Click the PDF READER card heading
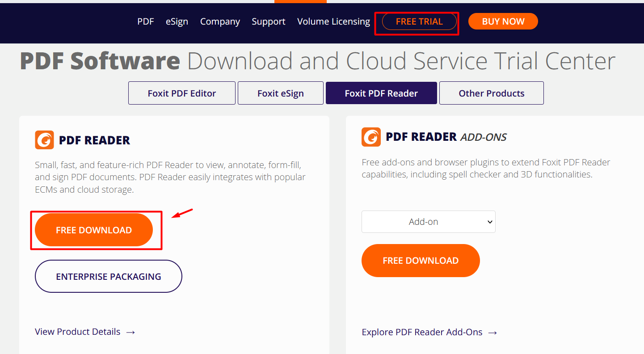644x354 pixels. (94, 140)
